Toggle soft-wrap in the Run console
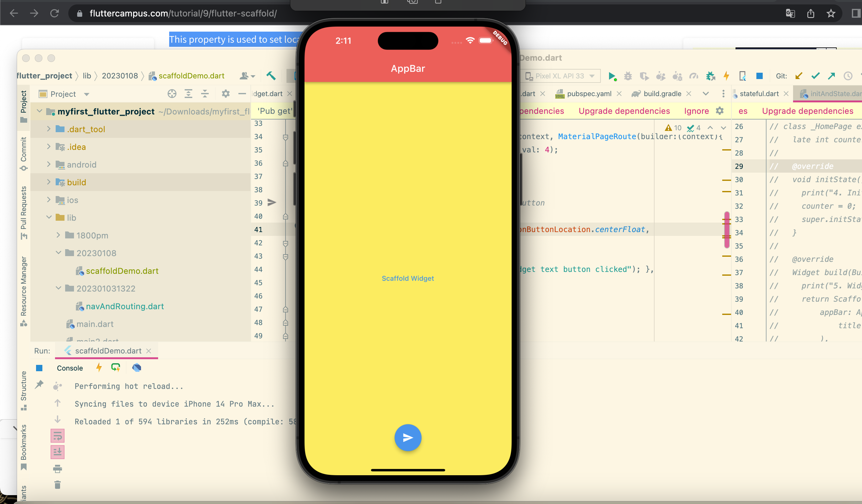Screen dimensions: 862x504 click(58, 436)
